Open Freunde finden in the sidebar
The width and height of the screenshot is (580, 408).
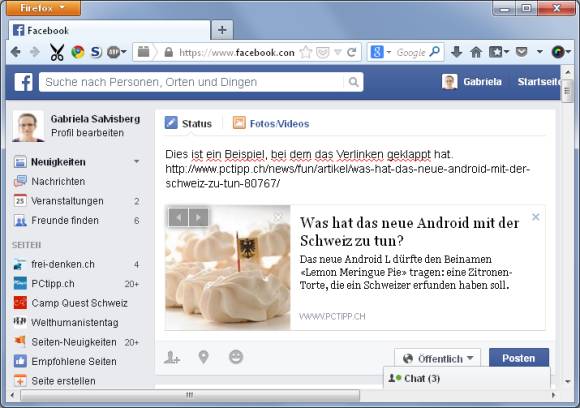[x=65, y=220]
